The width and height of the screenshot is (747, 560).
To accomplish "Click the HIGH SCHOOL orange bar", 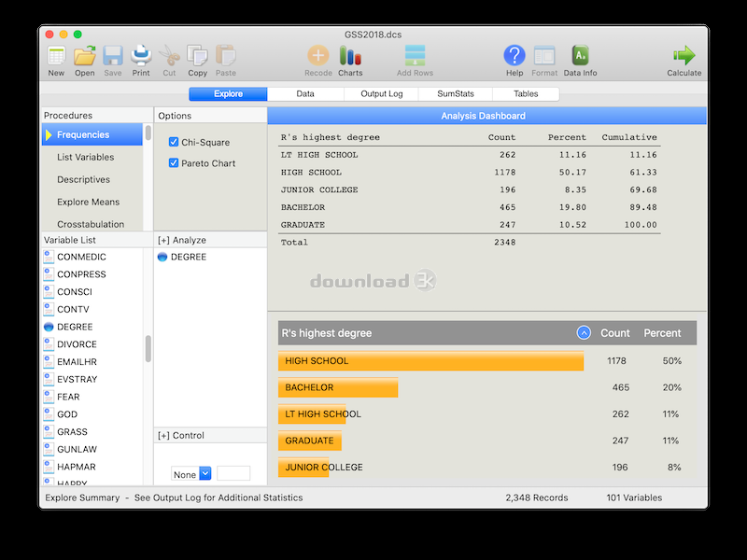I will pyautogui.click(x=430, y=361).
